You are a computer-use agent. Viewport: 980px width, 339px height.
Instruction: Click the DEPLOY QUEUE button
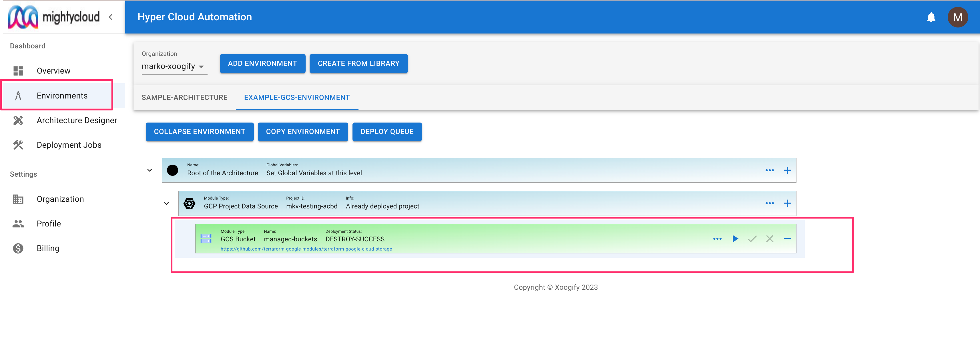[387, 132]
